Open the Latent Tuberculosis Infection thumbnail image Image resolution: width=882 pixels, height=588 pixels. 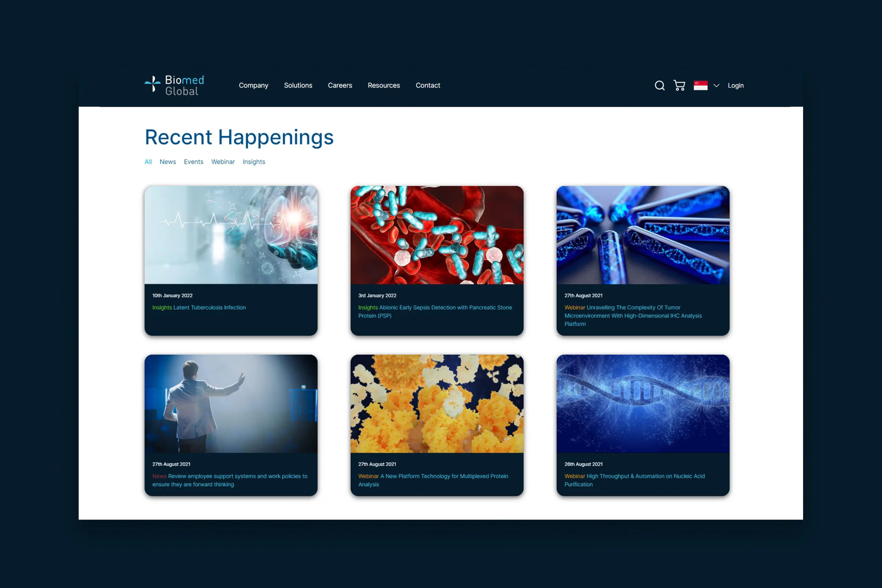231,235
